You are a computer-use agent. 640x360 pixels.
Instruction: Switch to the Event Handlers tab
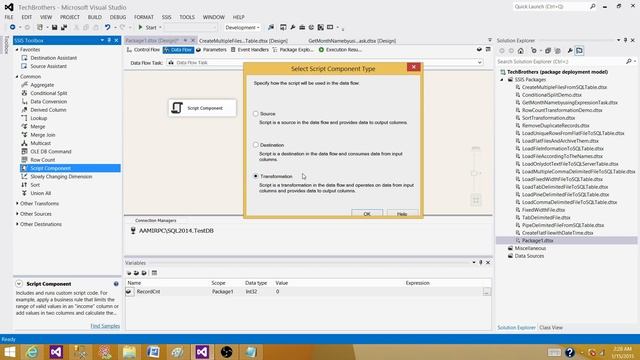249,50
